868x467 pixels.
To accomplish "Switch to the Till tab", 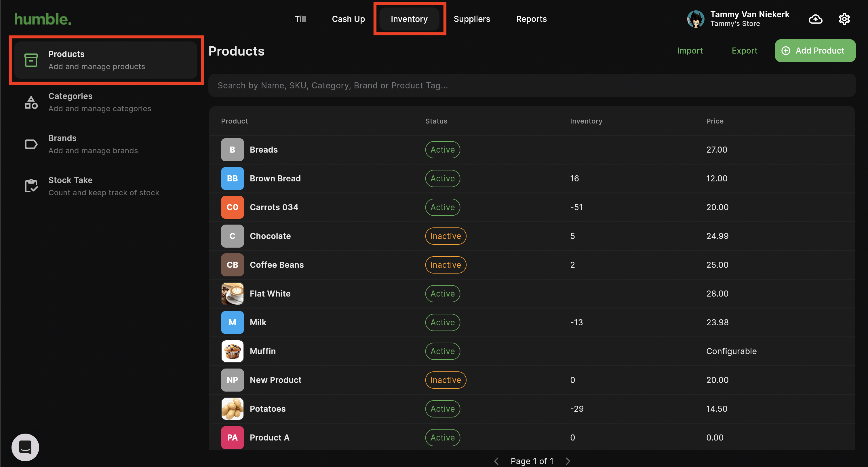I will coord(300,19).
